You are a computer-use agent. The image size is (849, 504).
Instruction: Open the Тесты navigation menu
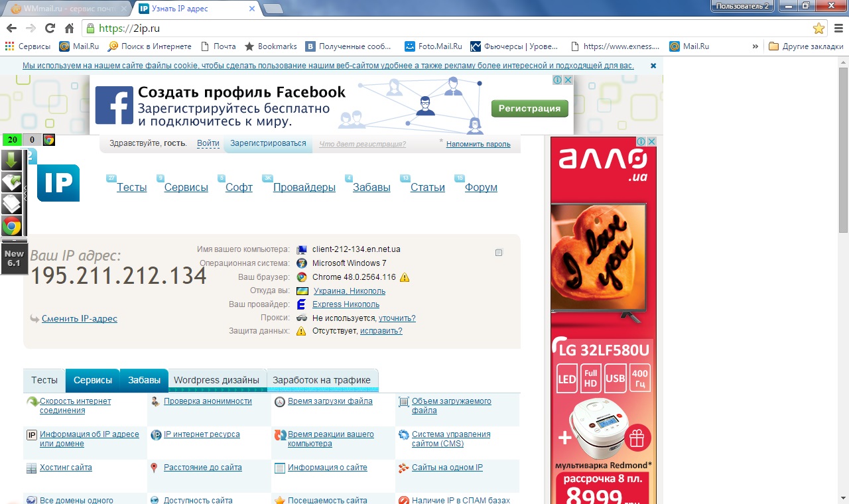[132, 188]
